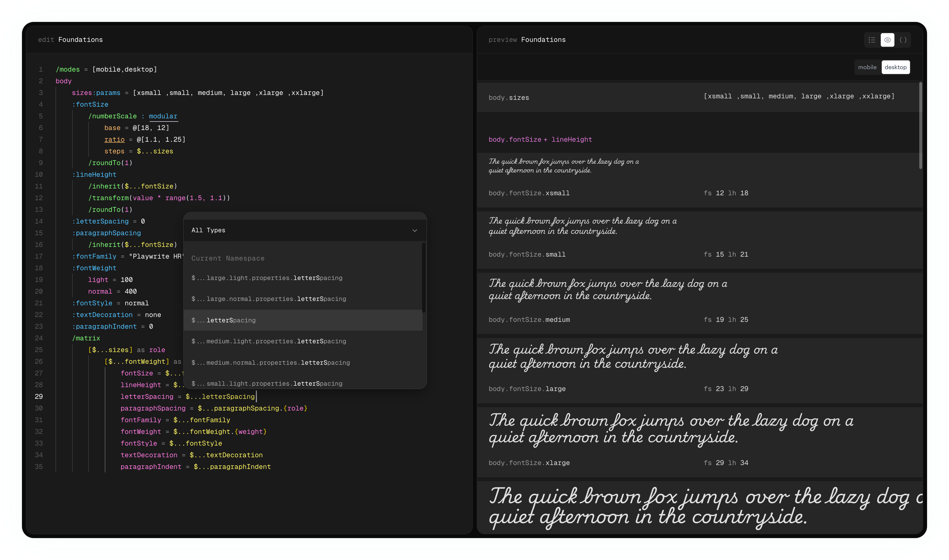Click the inherit function on line 11
Image resolution: width=949 pixels, height=560 pixels.
click(x=105, y=186)
